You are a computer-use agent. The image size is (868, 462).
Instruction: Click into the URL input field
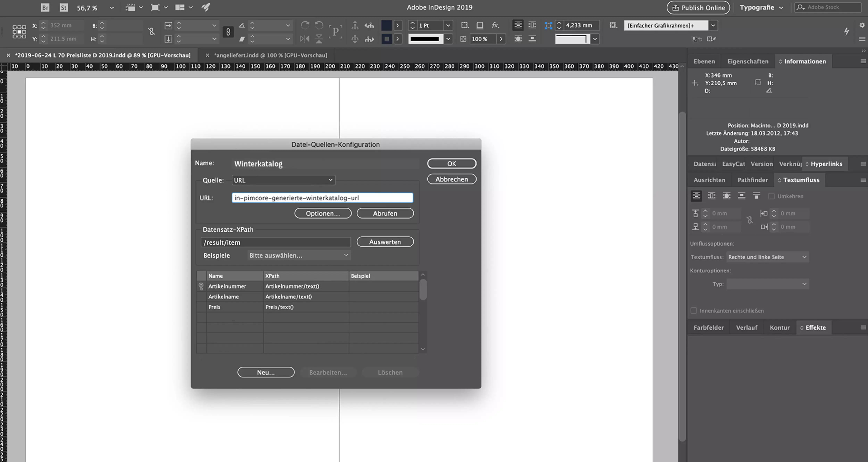322,198
